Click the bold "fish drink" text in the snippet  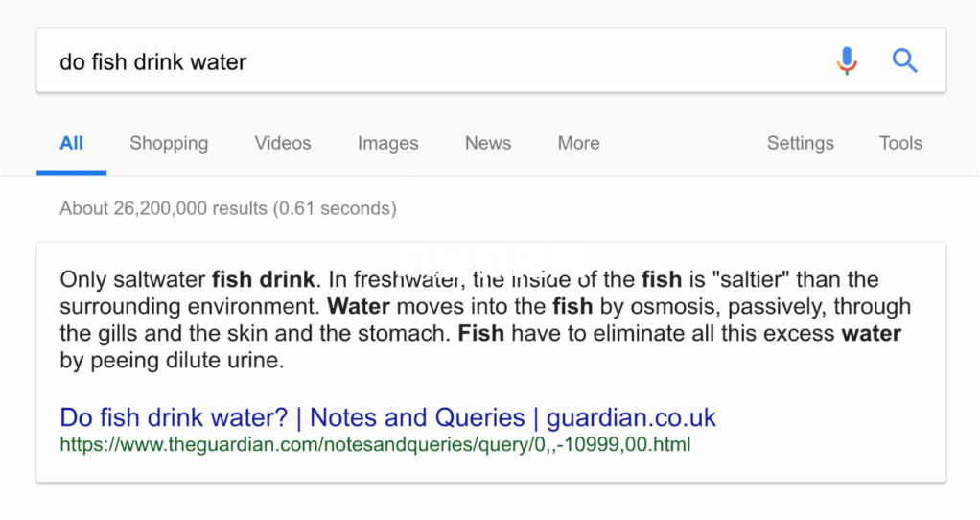point(263,279)
